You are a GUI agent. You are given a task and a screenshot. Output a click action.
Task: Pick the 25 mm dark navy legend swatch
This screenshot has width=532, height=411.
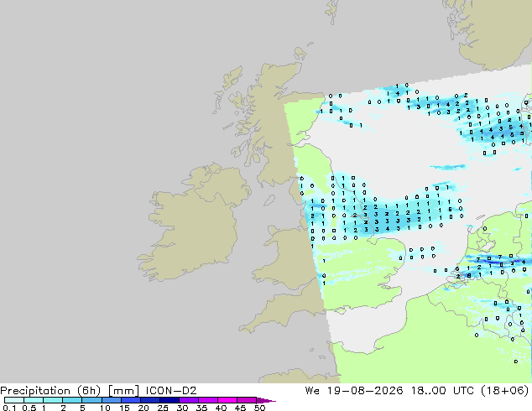click(170, 400)
